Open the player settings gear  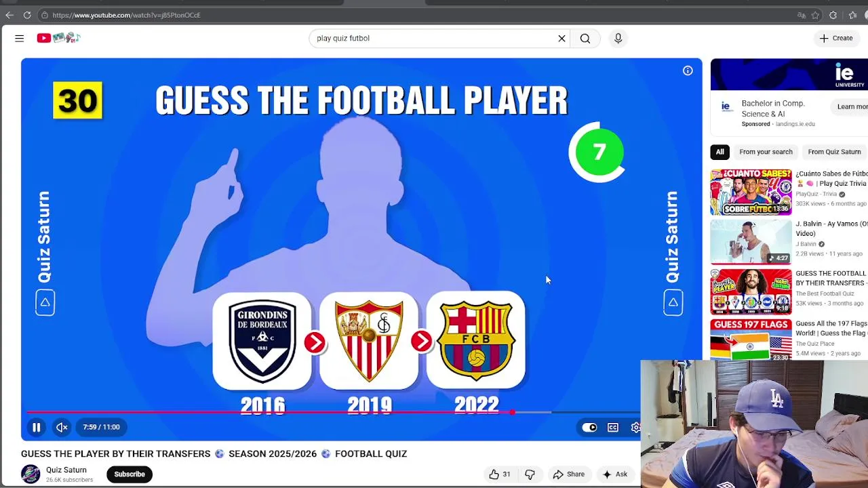(635, 427)
